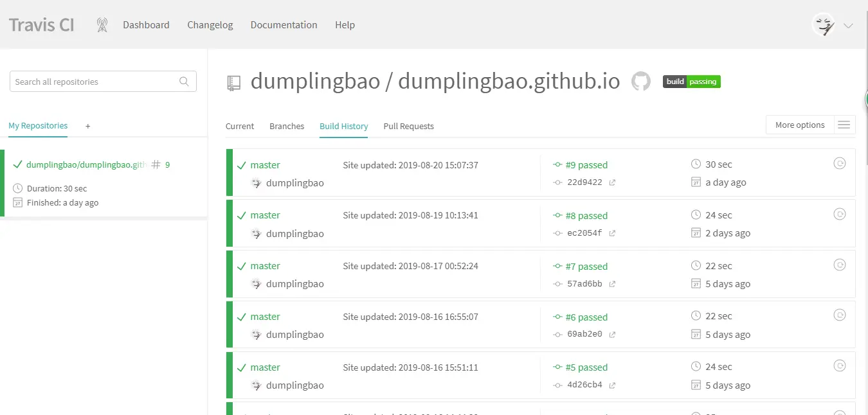The width and height of the screenshot is (868, 415).
Task: Restart build #6 with the circular icon
Action: [839, 315]
